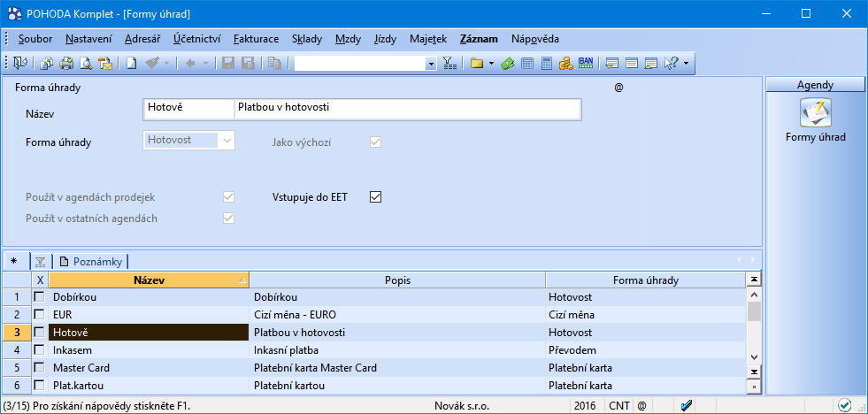Click the blue checkmark status bar icon
Screen dimensions: 868x414
687,405
